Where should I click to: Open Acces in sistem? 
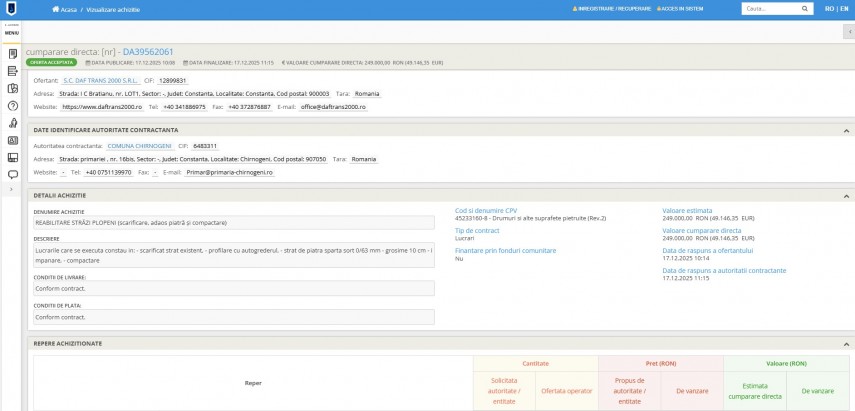(x=710, y=8)
